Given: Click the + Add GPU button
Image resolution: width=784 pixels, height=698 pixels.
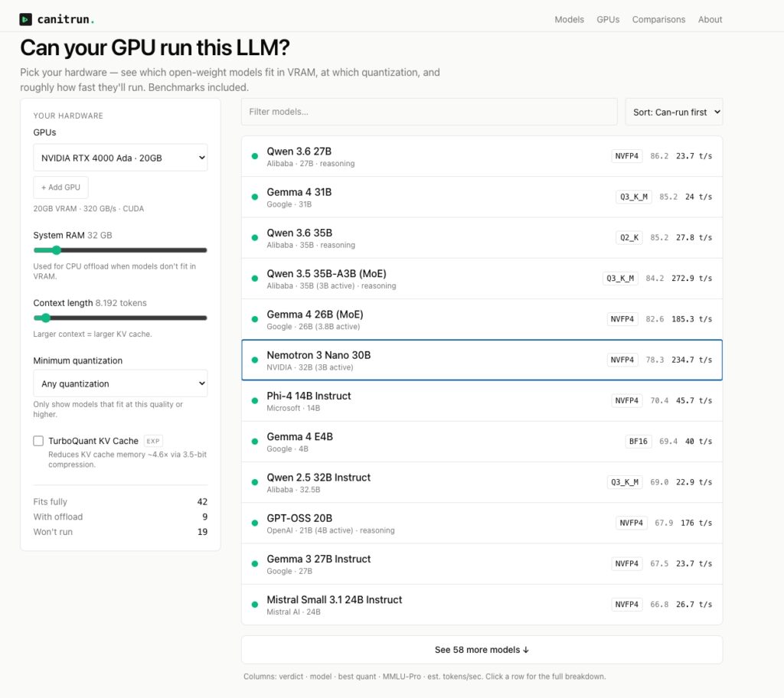Looking at the screenshot, I should (60, 188).
